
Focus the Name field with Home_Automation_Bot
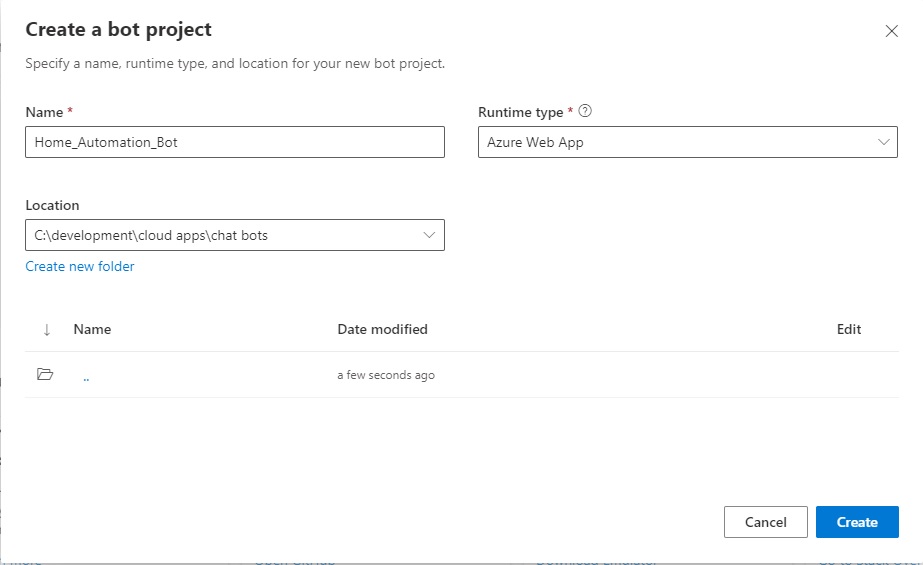[x=234, y=142]
